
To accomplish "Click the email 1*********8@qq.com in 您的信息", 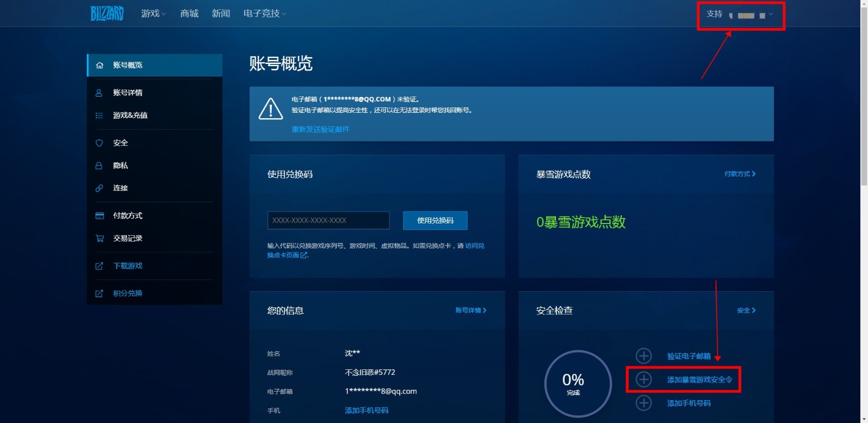I will [x=381, y=392].
